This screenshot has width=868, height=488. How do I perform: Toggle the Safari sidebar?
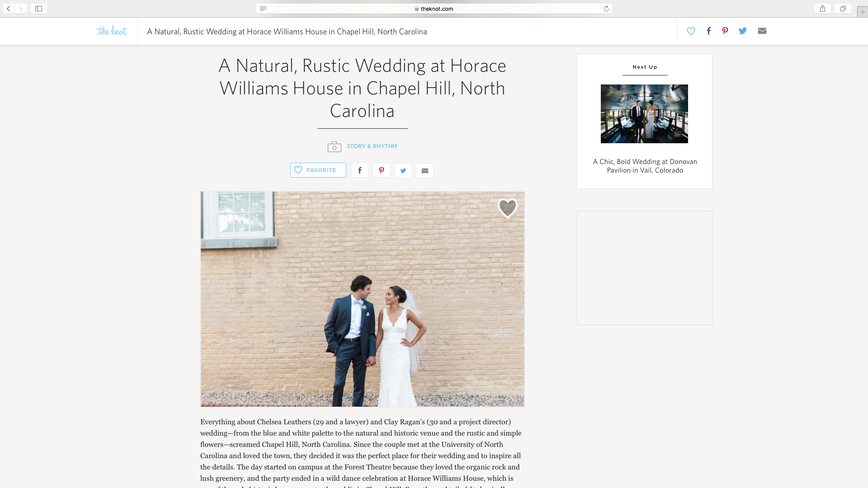pyautogui.click(x=38, y=9)
